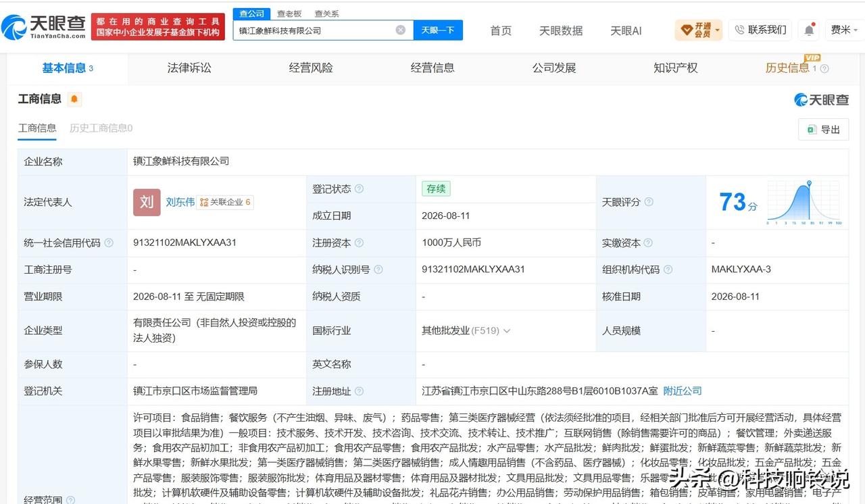Click help icon next to 历史信息 tab

pyautogui.click(x=824, y=68)
